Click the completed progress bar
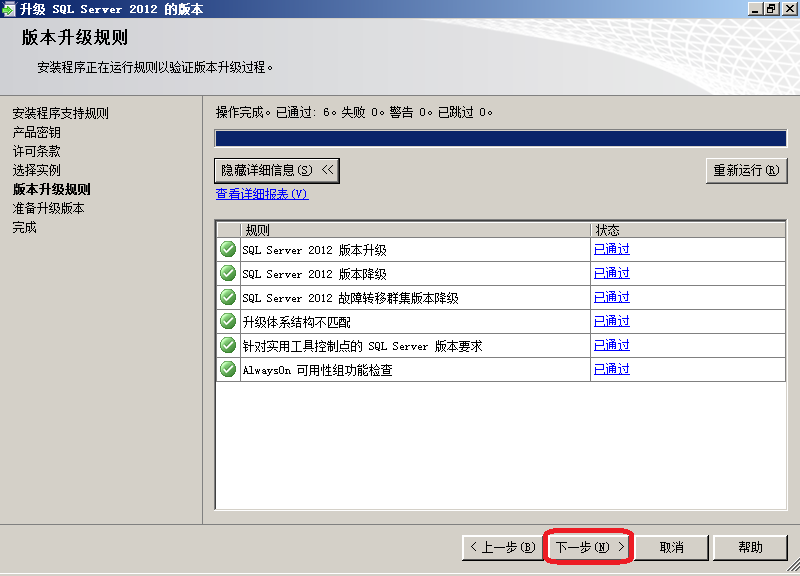800x576 pixels. [501, 139]
